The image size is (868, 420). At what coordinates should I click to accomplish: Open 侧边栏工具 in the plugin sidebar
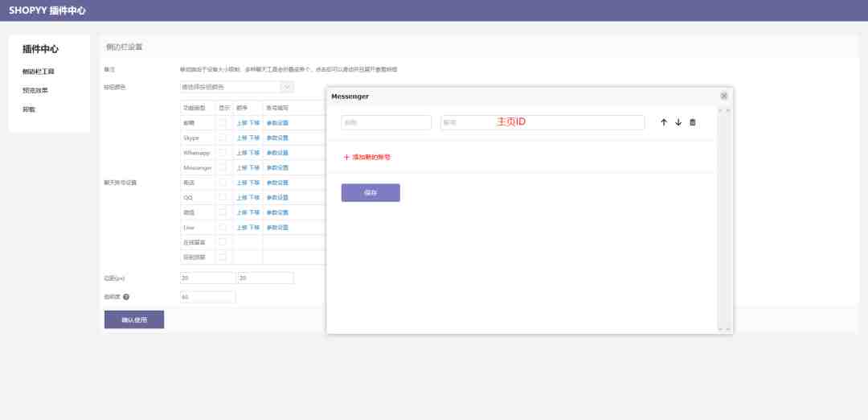(x=39, y=72)
